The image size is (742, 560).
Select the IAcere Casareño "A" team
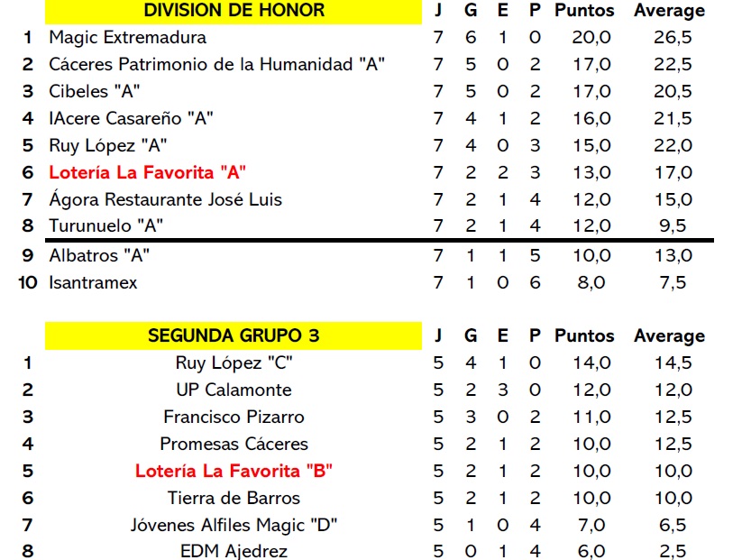pos(131,119)
